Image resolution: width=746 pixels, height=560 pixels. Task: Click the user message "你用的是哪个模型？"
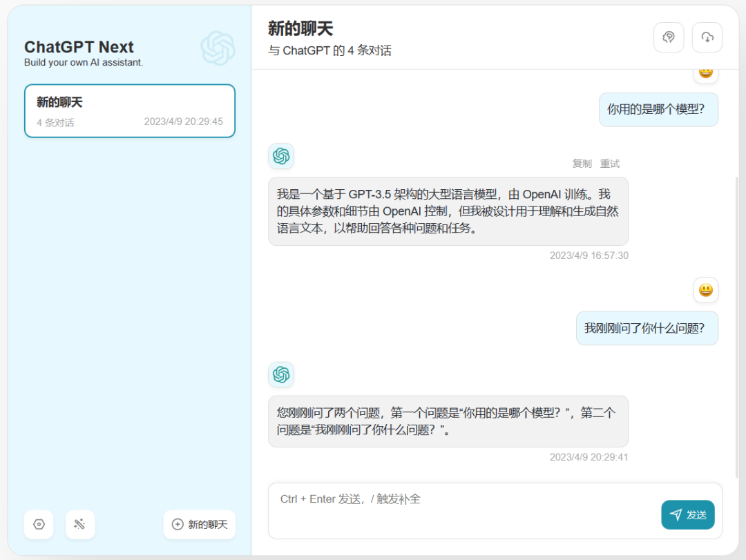658,109
